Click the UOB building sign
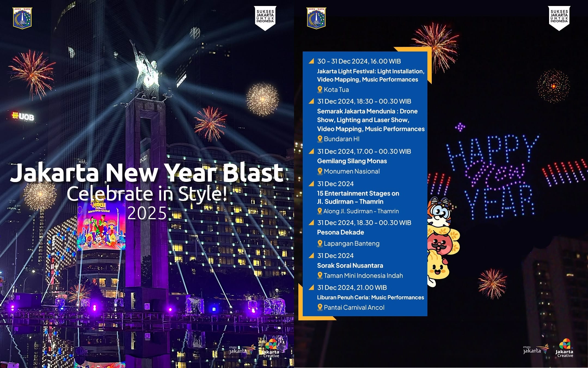588x368 pixels. pos(23,117)
